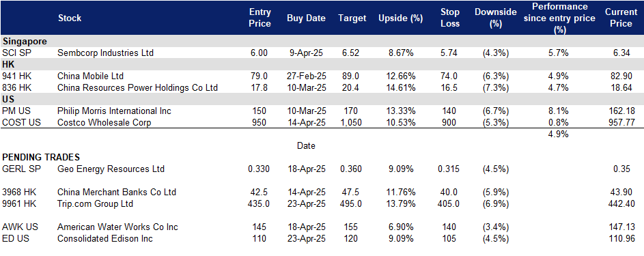
Task: Click the Buy Date header cell
Action: coord(306,18)
